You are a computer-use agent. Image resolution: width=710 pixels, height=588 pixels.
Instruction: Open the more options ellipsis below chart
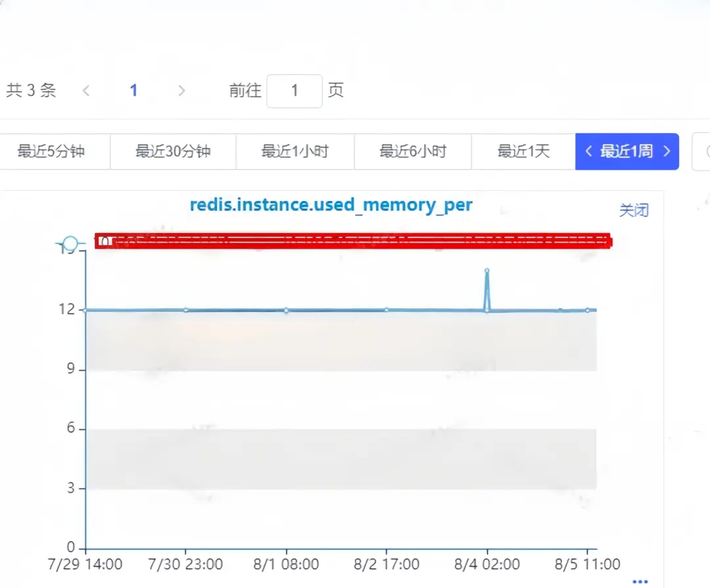pos(640,581)
